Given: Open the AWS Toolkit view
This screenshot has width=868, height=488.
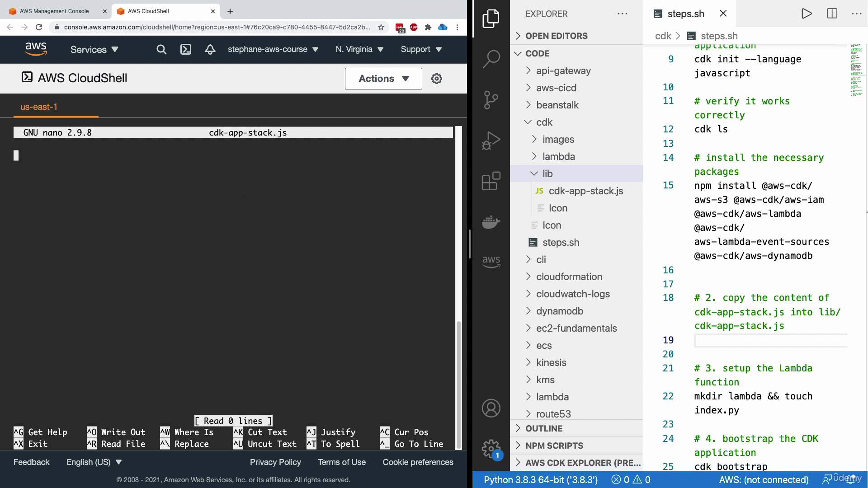Looking at the screenshot, I should point(491,262).
